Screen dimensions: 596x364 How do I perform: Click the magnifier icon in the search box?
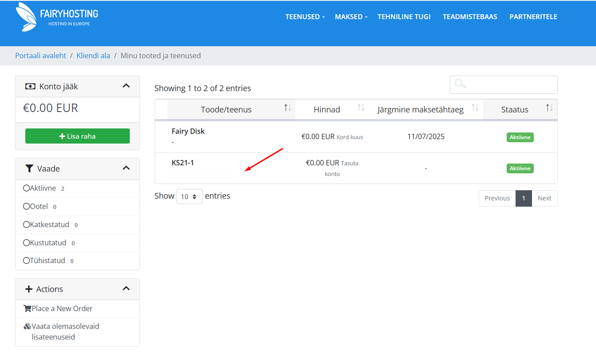(x=460, y=84)
